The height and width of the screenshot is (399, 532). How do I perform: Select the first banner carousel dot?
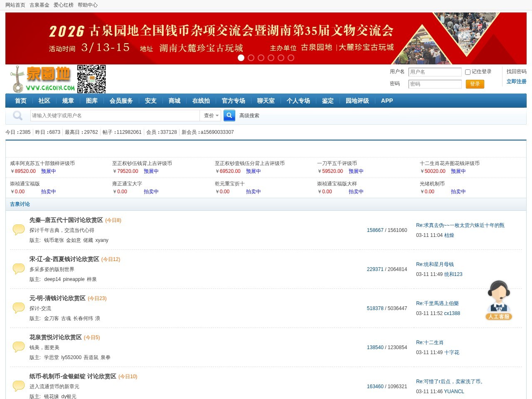pyautogui.click(x=241, y=58)
